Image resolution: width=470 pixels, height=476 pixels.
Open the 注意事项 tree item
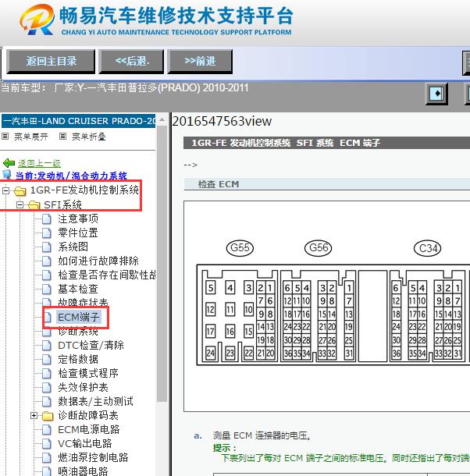point(78,218)
